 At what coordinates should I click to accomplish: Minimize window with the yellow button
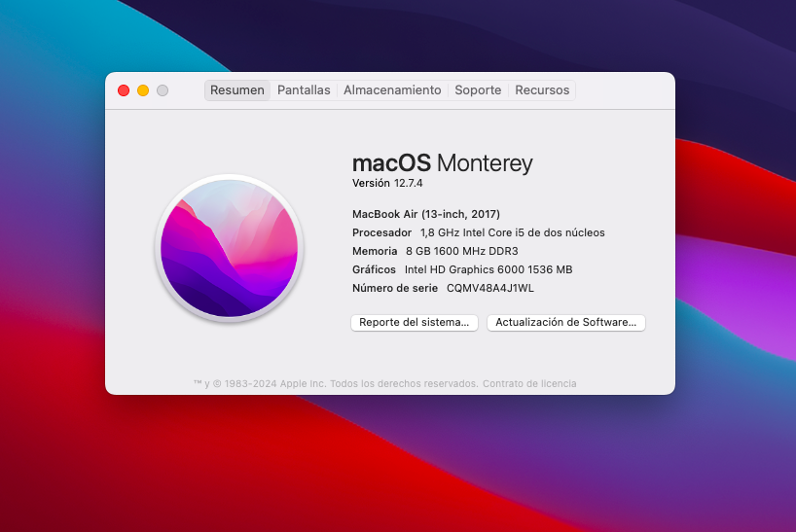click(x=143, y=90)
